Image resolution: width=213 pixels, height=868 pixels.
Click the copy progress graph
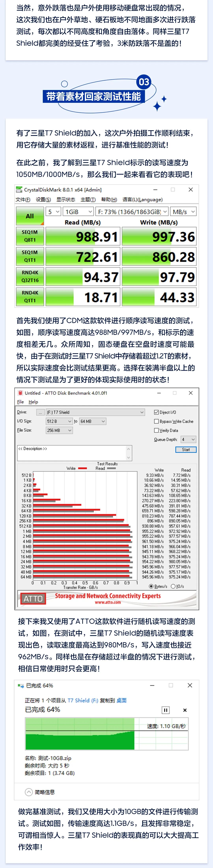coord(106,734)
